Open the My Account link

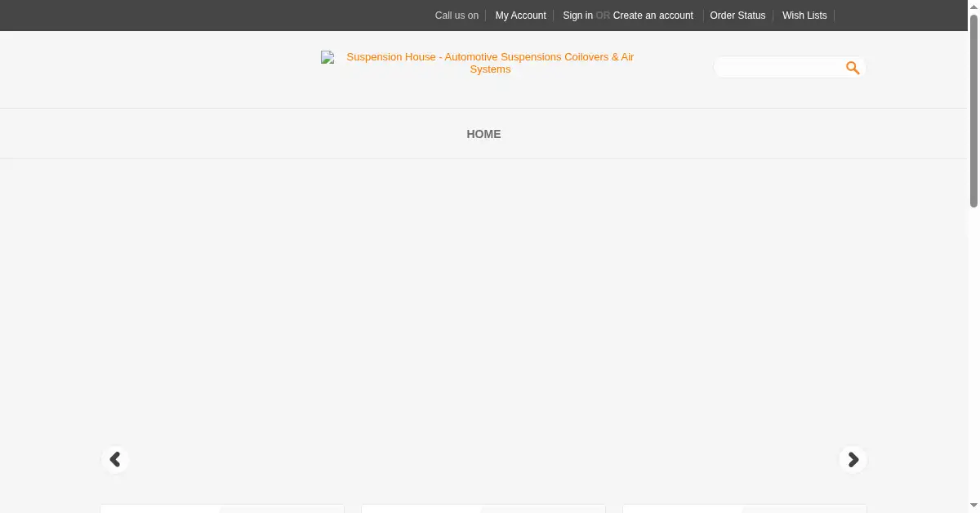[x=520, y=16]
